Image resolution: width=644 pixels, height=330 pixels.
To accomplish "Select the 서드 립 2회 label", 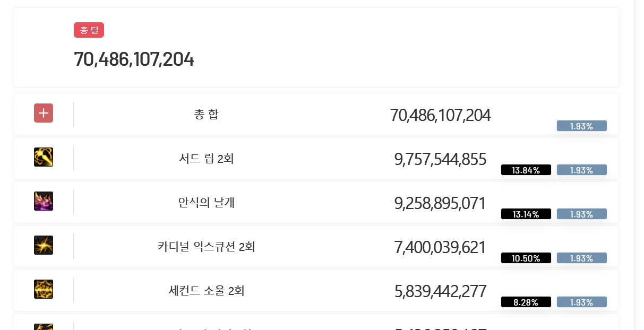I will (x=207, y=159).
